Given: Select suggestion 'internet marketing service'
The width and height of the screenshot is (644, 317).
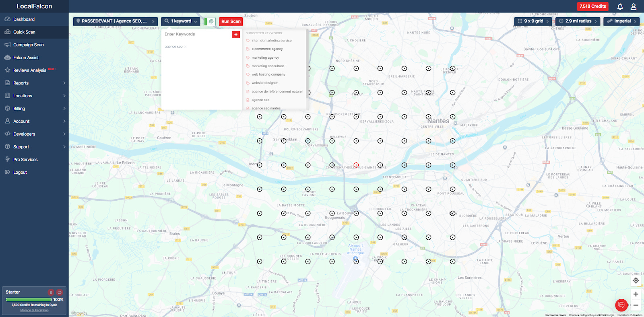Looking at the screenshot, I should 272,41.
